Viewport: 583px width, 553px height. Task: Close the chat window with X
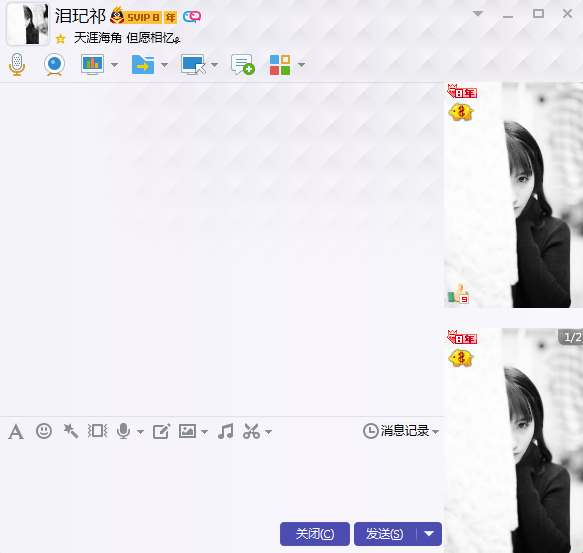567,14
